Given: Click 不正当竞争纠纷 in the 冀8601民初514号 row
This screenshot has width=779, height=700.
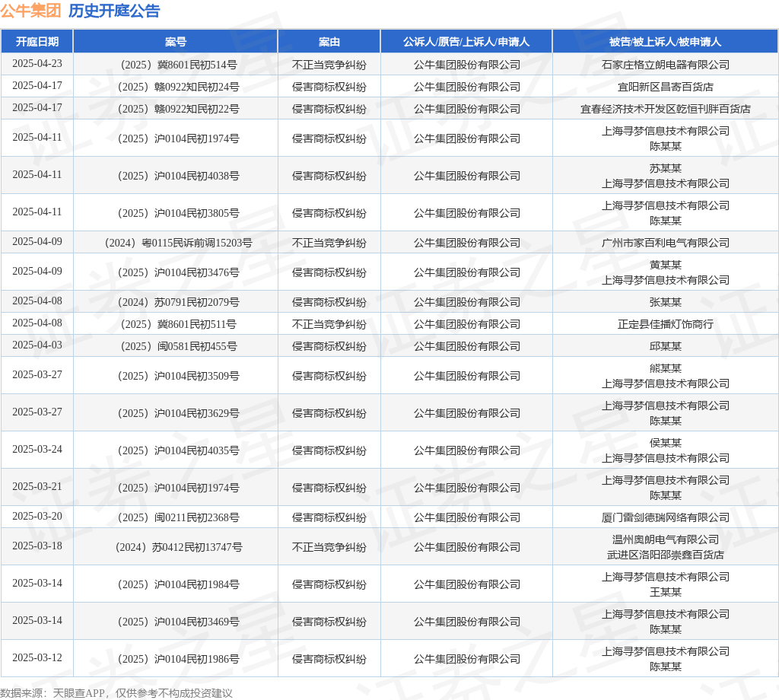Looking at the screenshot, I should pyautogui.click(x=329, y=65).
